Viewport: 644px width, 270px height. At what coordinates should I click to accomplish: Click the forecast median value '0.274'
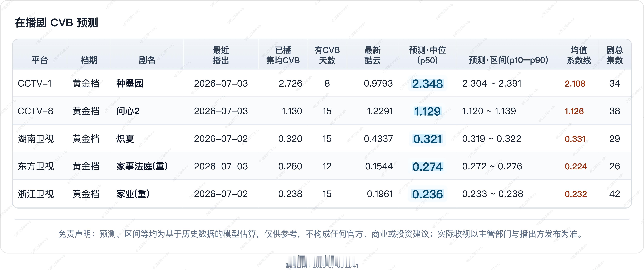(x=427, y=167)
